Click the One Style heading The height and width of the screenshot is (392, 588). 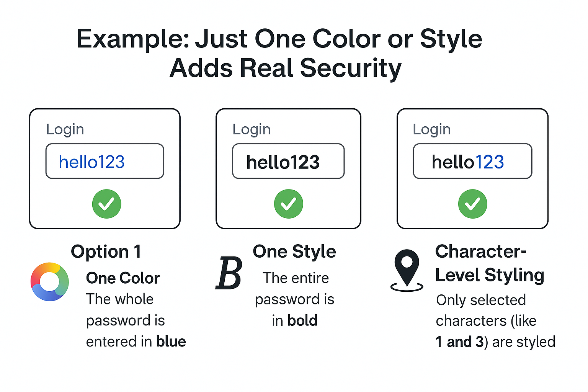pos(294,252)
